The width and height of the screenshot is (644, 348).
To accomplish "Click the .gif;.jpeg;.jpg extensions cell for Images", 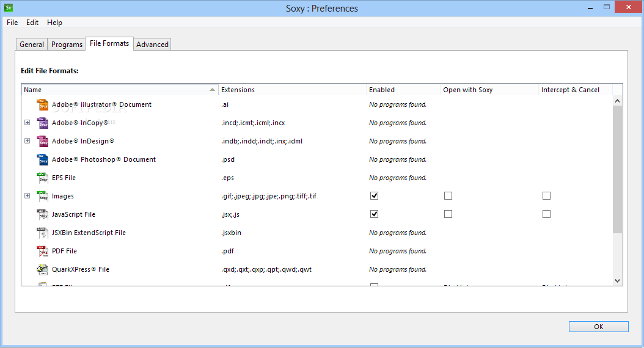I will [269, 196].
